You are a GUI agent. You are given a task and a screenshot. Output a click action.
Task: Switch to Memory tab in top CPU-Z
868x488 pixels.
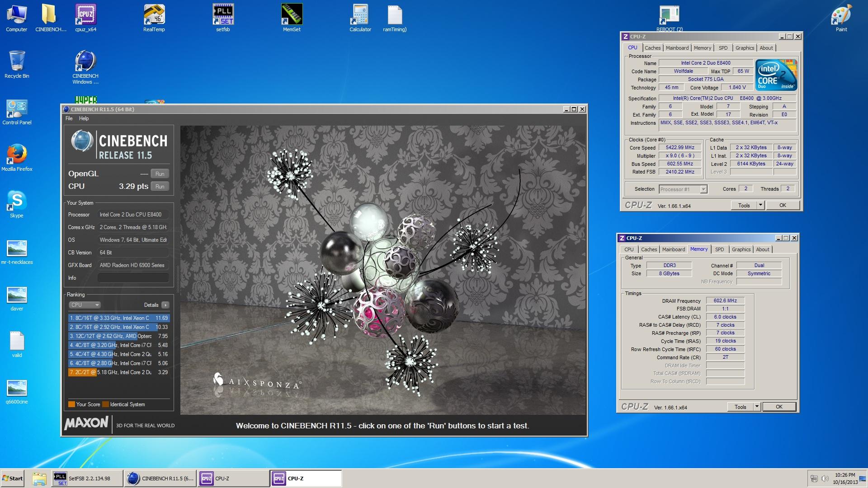click(703, 48)
